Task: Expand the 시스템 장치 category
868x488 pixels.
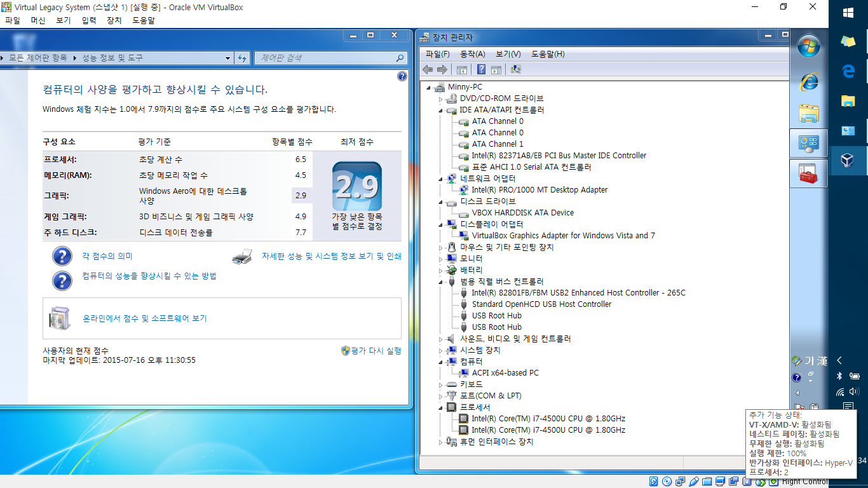Action: click(x=440, y=350)
